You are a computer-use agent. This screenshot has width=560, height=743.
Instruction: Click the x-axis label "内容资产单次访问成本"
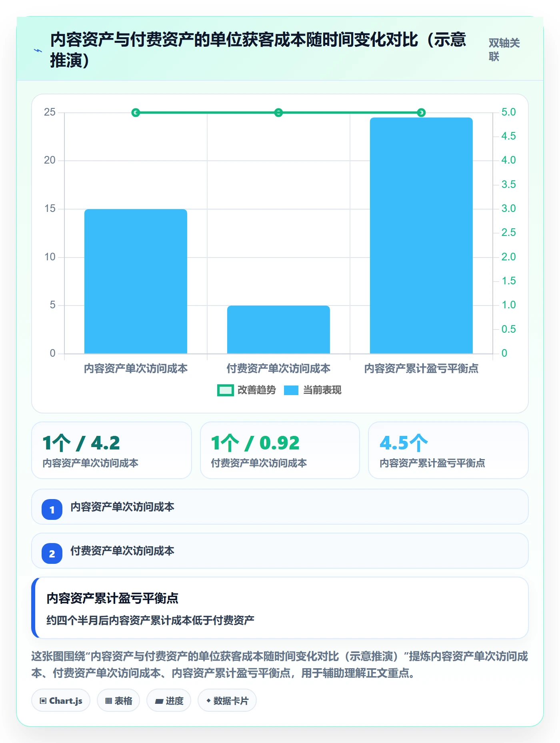[136, 368]
